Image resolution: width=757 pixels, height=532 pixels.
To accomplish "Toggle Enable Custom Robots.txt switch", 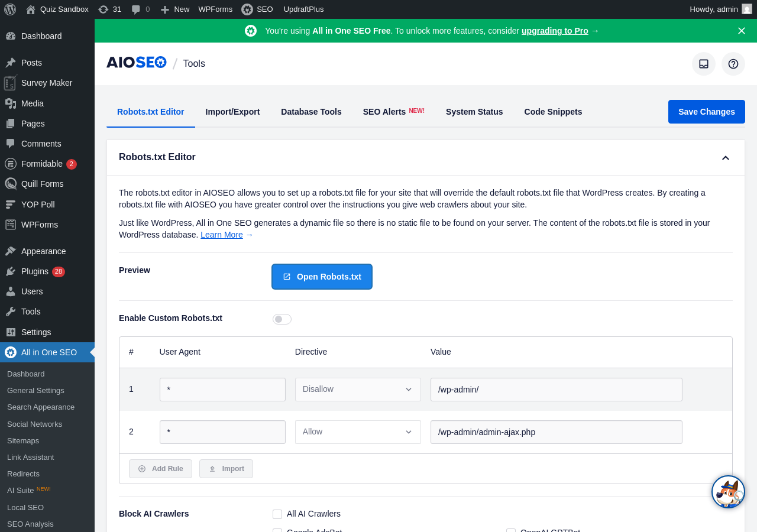I will (x=282, y=319).
